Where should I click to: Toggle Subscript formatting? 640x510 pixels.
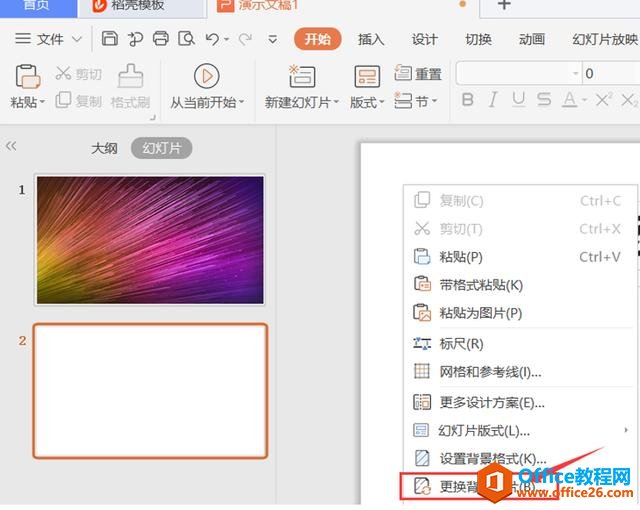629,100
